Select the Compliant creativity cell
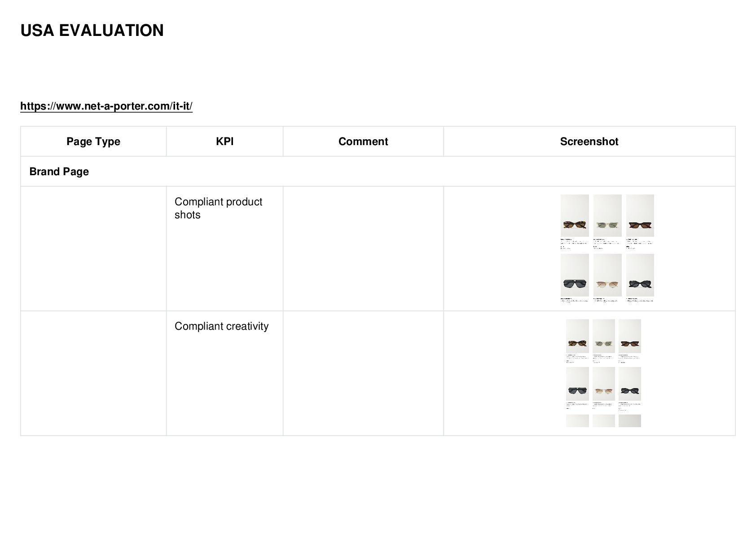 coord(224,373)
